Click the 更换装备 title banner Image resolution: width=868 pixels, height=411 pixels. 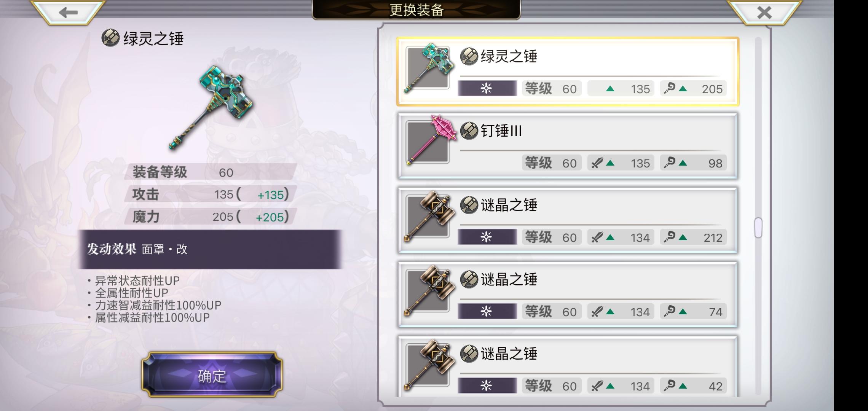click(x=416, y=10)
